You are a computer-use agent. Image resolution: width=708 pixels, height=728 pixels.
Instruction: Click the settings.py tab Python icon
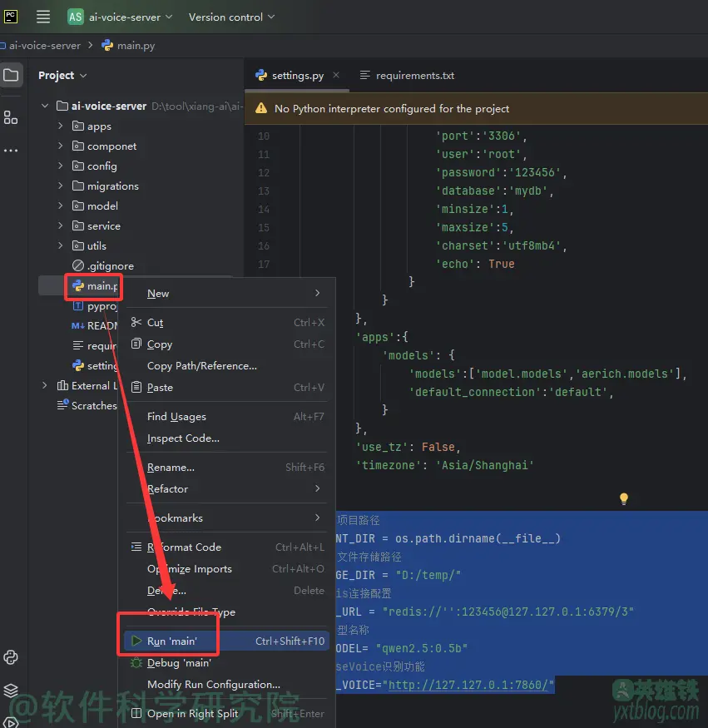coord(261,75)
